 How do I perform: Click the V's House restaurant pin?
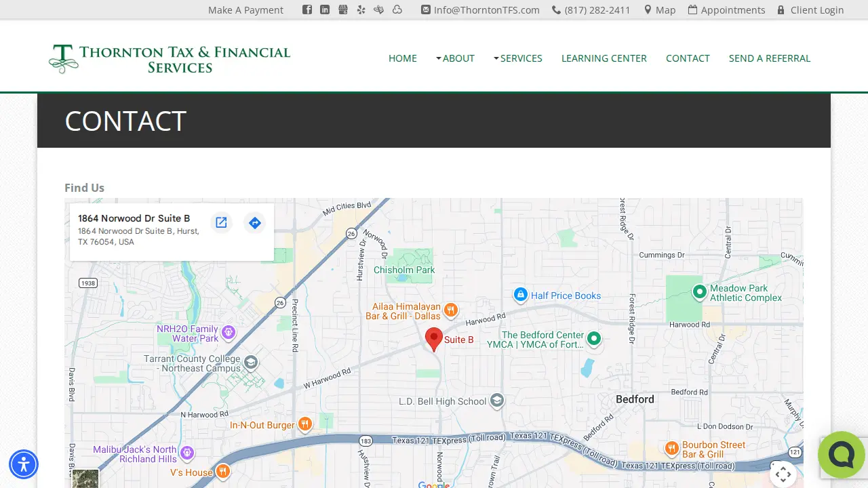[x=222, y=472]
